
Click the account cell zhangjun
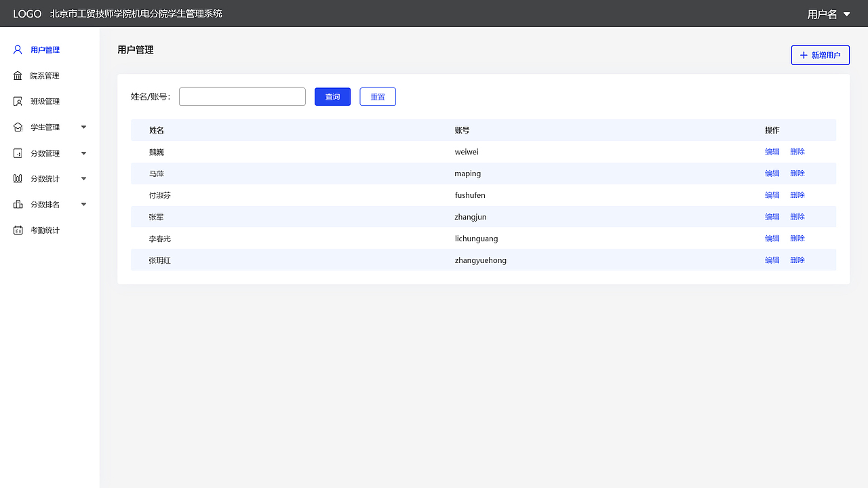(x=471, y=217)
